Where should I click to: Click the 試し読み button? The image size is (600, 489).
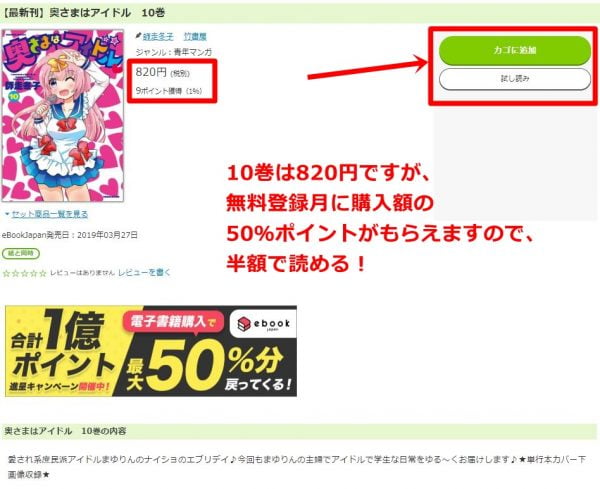point(515,79)
